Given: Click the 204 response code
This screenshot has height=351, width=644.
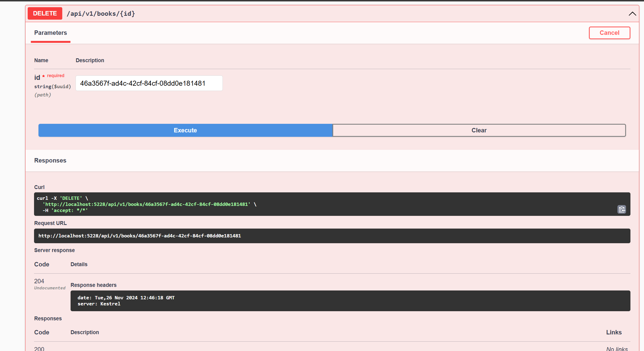Looking at the screenshot, I should [x=39, y=281].
